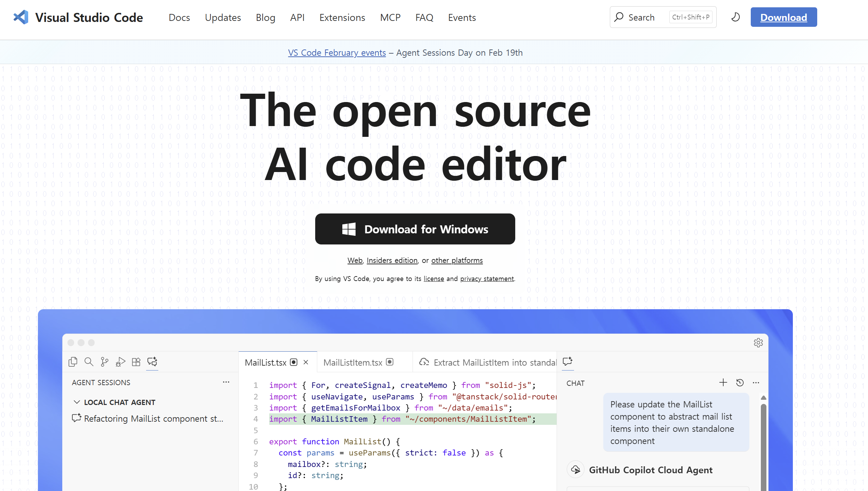Toggle dark theme with moon icon

click(x=735, y=17)
